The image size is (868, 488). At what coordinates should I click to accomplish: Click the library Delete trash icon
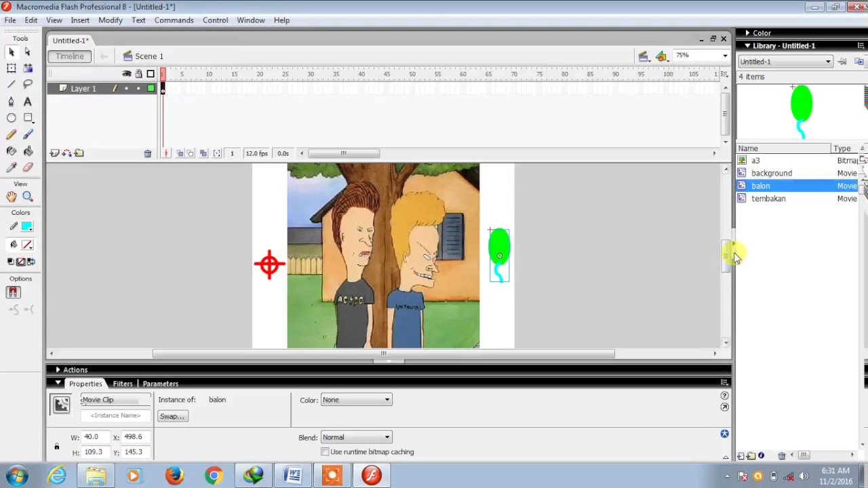click(x=781, y=456)
